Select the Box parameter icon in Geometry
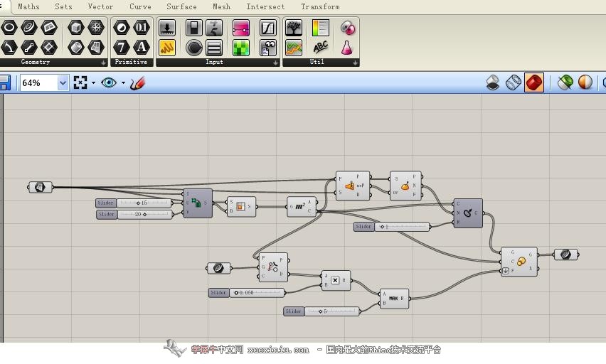Screen dimensions: 606x364 click(75, 28)
